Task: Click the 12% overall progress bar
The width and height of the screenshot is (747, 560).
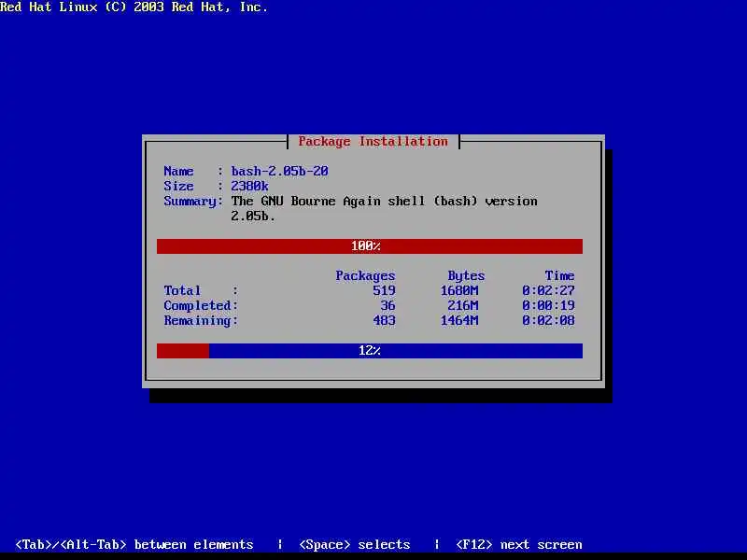Action: [x=370, y=351]
